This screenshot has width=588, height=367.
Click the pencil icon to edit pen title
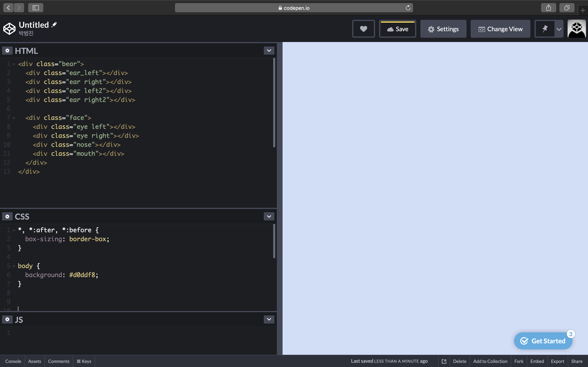54,24
